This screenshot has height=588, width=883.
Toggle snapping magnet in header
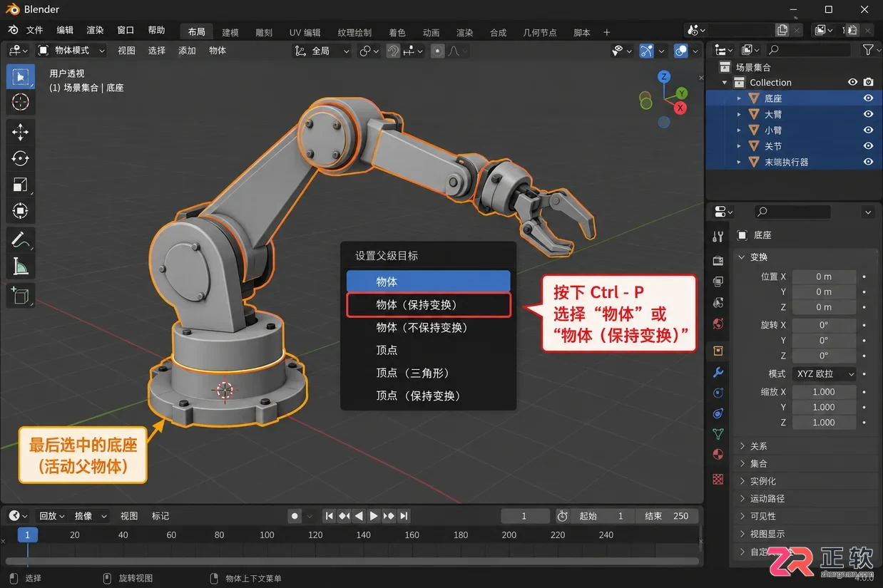point(393,51)
